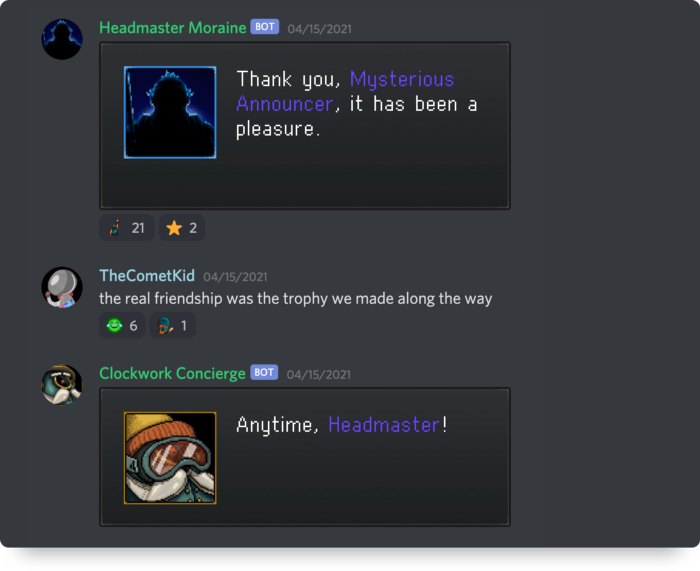Open Clockwork Concierge's profile avatar

click(62, 385)
